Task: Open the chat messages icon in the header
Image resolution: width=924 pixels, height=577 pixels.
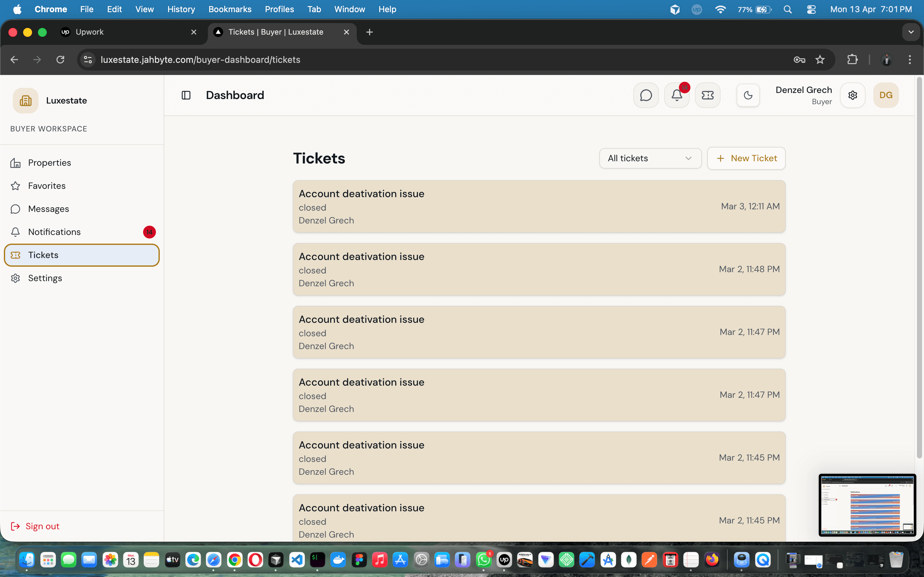Action: [x=646, y=95]
